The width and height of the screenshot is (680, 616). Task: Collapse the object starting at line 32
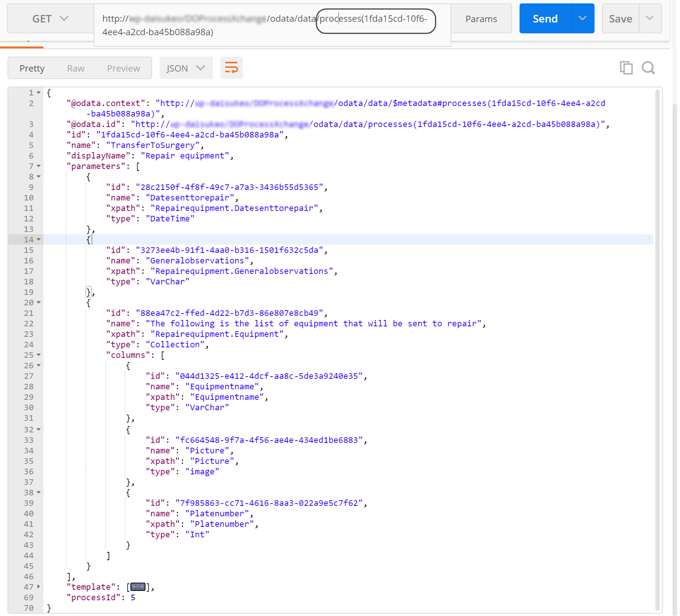(39, 429)
